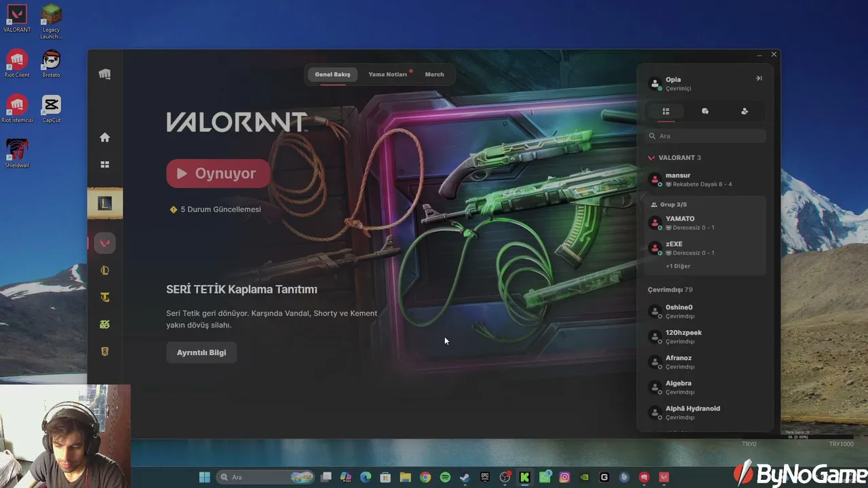Open Google Chrome from the taskbar
Image resolution: width=868 pixels, height=488 pixels.
click(425, 477)
